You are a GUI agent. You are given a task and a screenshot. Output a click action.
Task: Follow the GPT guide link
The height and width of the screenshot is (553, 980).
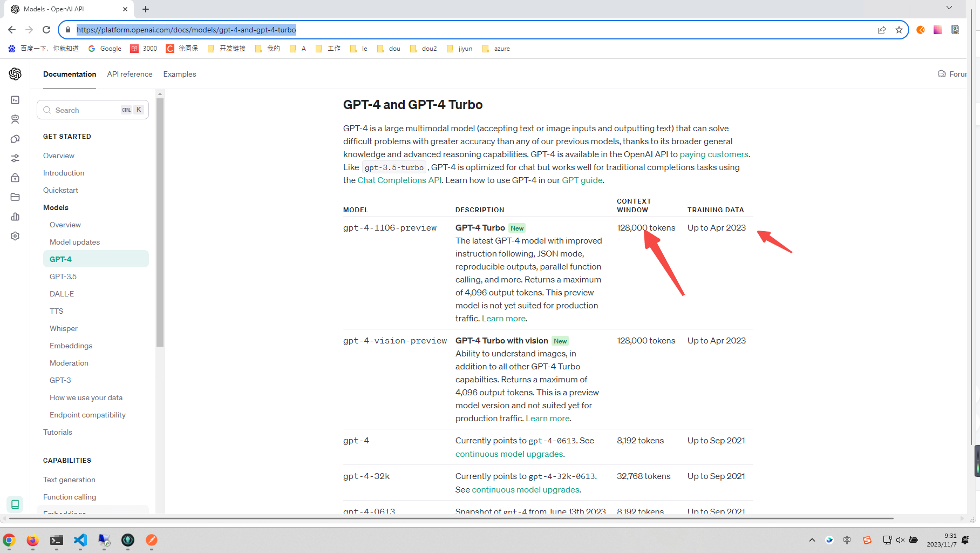click(x=582, y=180)
